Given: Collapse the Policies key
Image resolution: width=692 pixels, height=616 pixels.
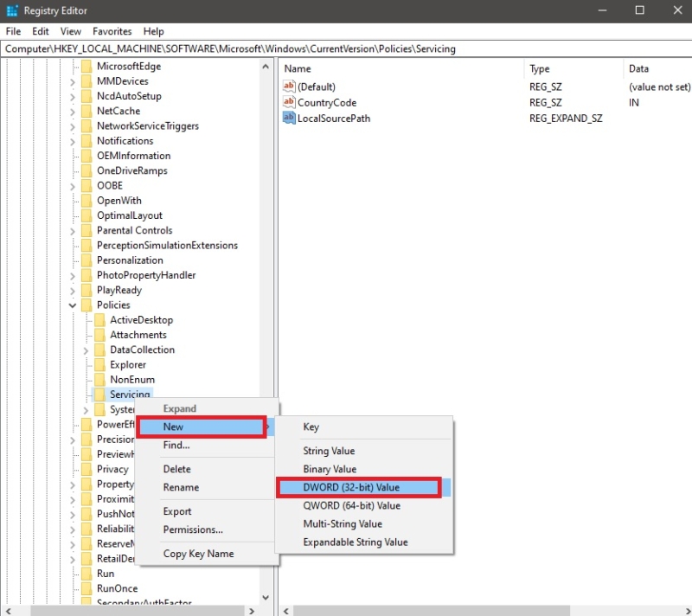Looking at the screenshot, I should (73, 305).
